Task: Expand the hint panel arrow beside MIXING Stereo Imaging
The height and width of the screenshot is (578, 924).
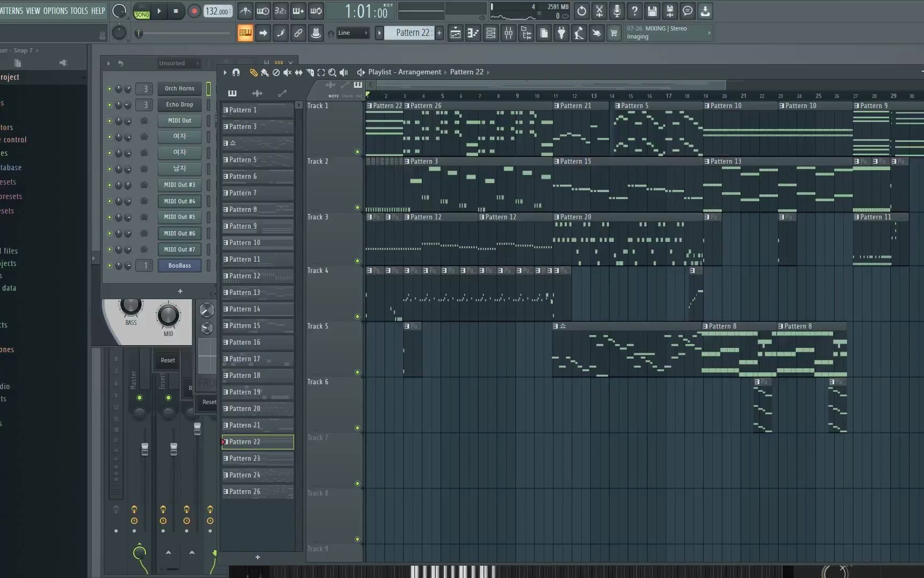Action: click(710, 33)
